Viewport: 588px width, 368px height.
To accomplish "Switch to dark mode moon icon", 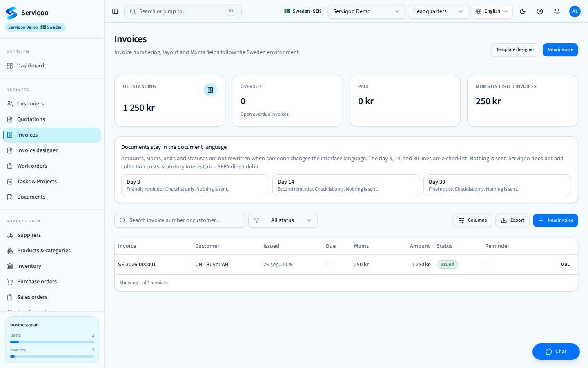I will [523, 11].
